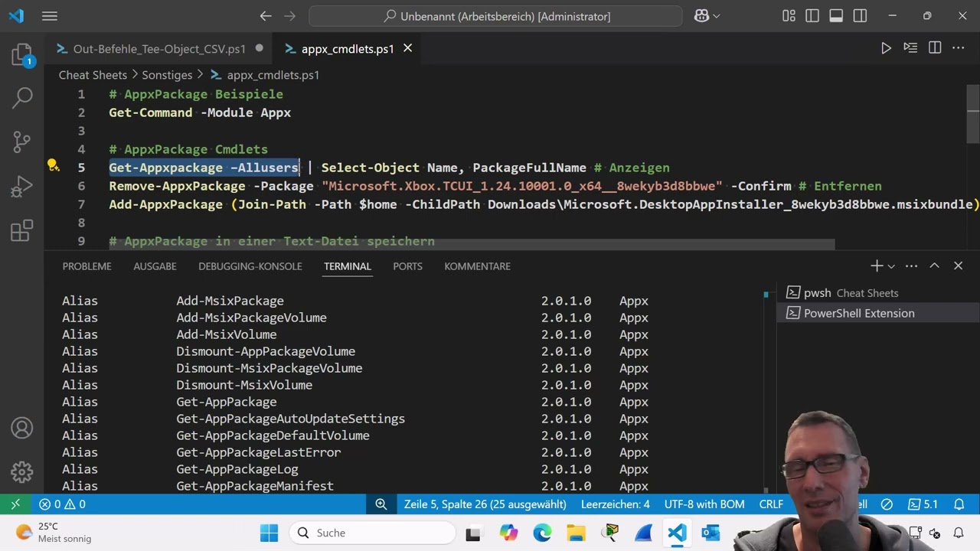Screen dimensions: 980x551
Task: Select the pwsh Cheat Sheets terminal
Action: 878,292
